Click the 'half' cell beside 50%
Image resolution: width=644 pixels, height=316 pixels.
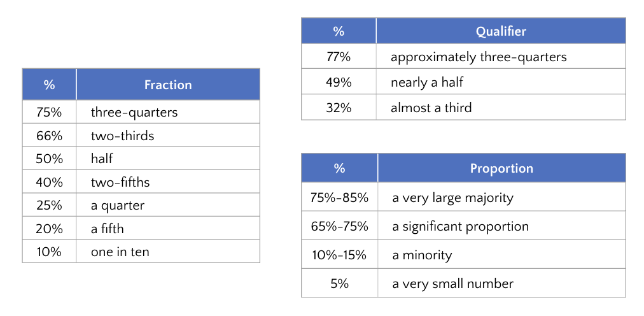102,159
